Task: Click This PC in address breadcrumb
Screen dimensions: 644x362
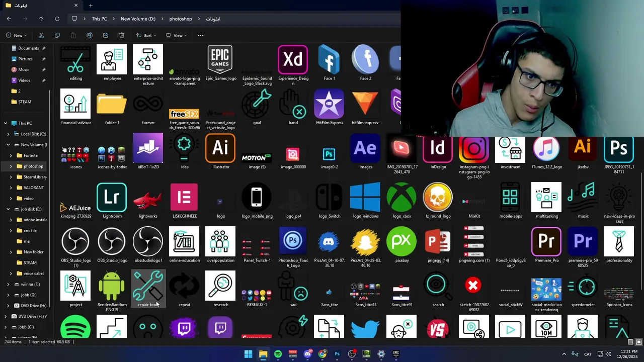Action: [99, 19]
